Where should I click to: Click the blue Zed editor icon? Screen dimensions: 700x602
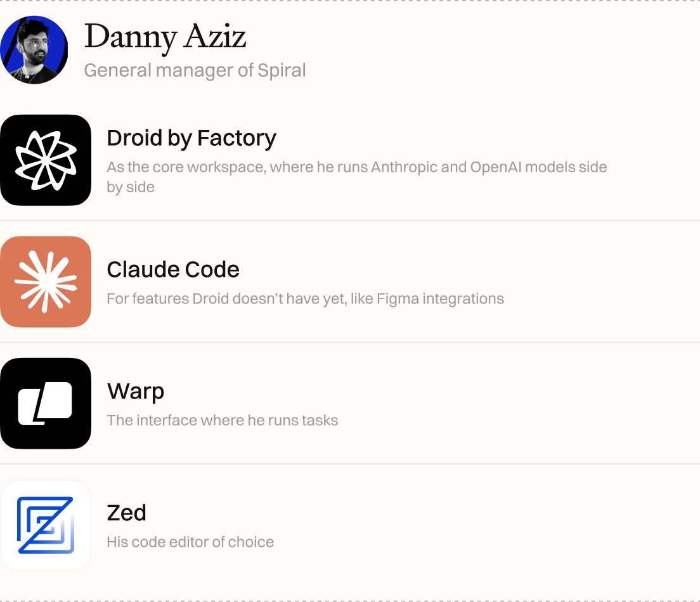pos(46,525)
